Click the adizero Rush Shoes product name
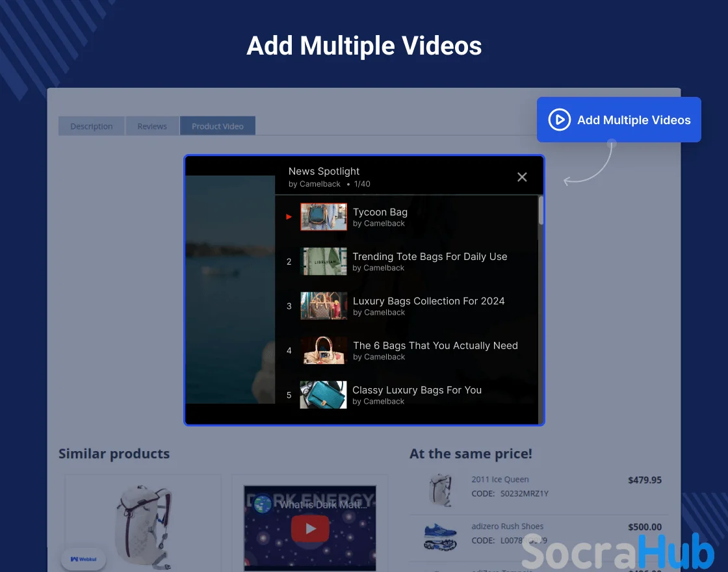 tap(507, 526)
